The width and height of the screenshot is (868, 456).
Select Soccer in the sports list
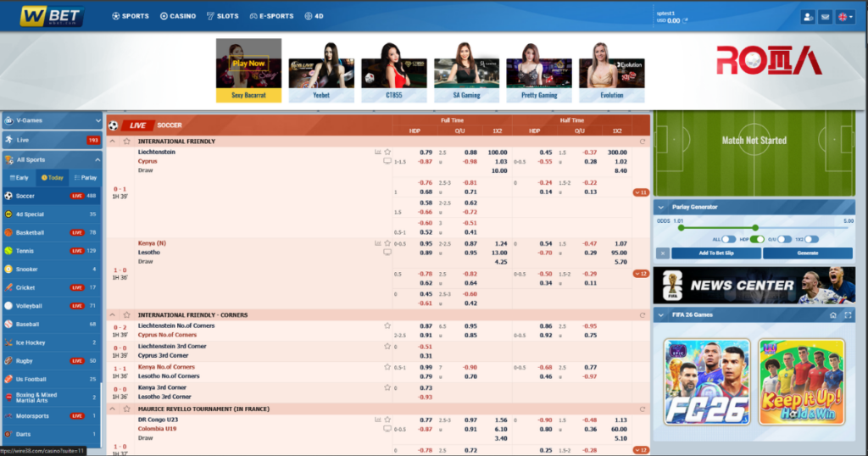tap(52, 196)
